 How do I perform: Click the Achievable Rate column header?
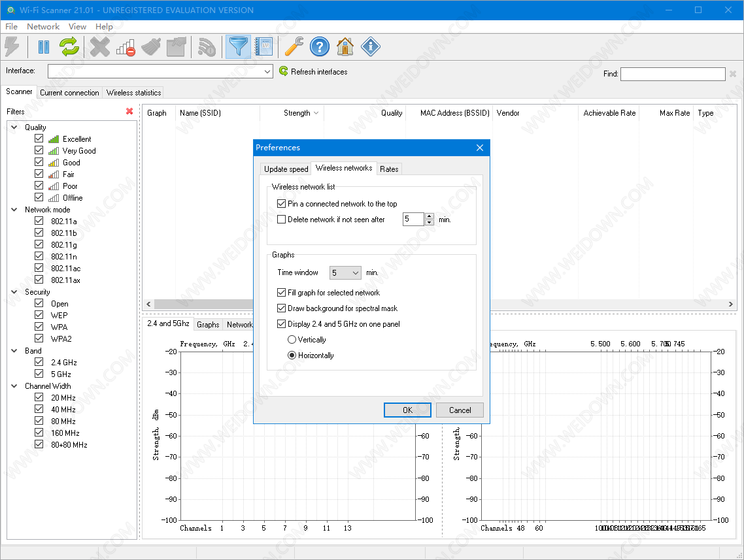pos(609,113)
